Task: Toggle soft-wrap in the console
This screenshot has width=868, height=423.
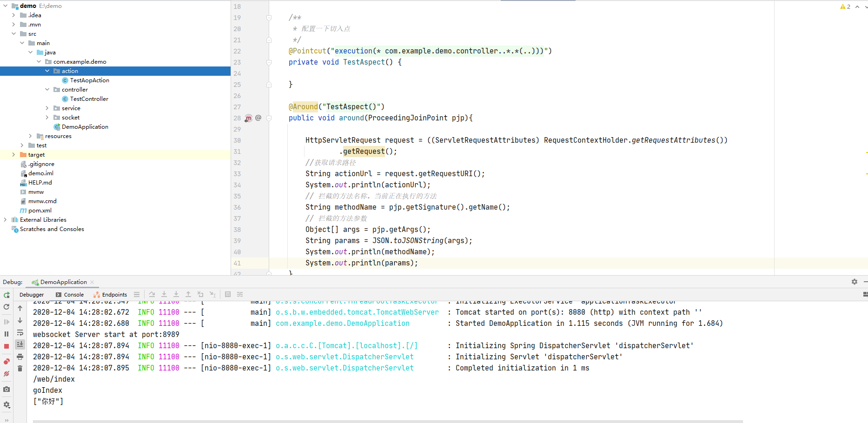Action: (20, 332)
